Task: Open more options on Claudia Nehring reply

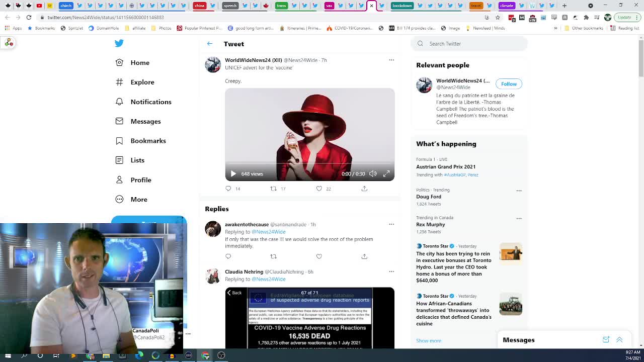Action: 391,271
